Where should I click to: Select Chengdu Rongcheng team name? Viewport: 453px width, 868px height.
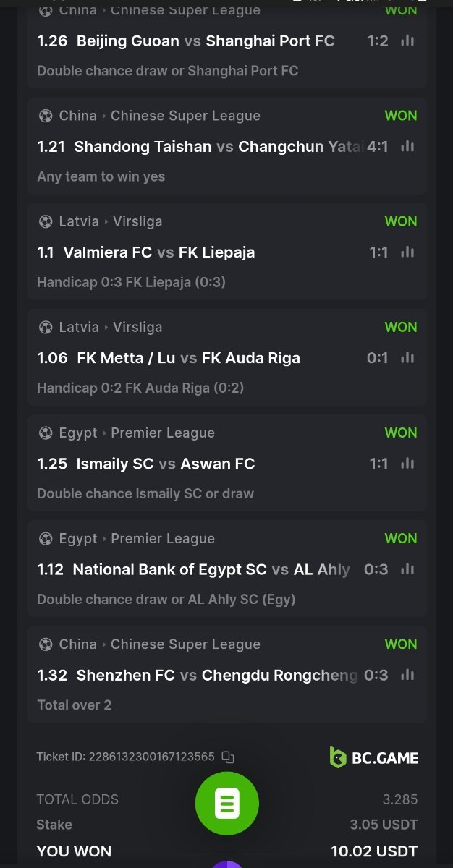[279, 675]
